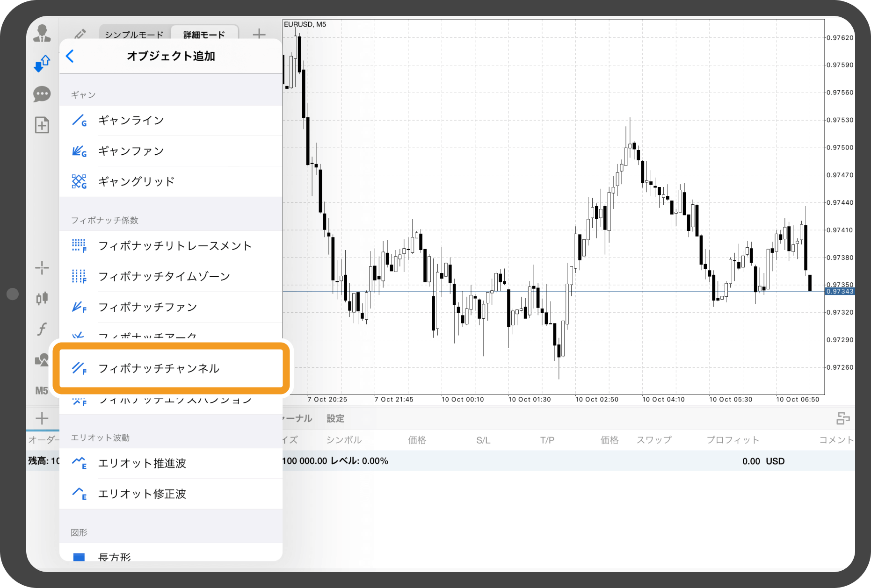Change chart style with the candlestick icon
871x588 pixels.
(x=42, y=298)
